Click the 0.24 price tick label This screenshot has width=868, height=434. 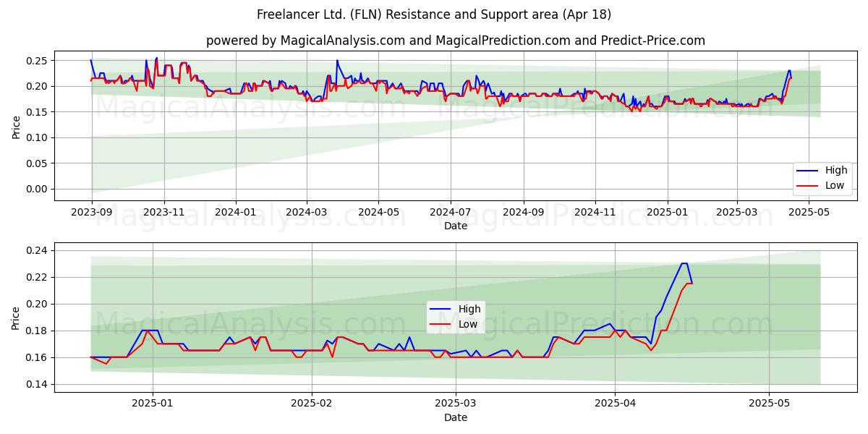[x=37, y=250]
